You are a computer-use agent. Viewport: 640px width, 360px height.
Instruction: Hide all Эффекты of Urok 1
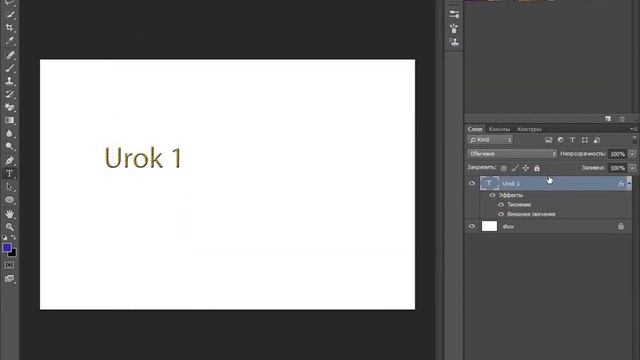tap(492, 195)
